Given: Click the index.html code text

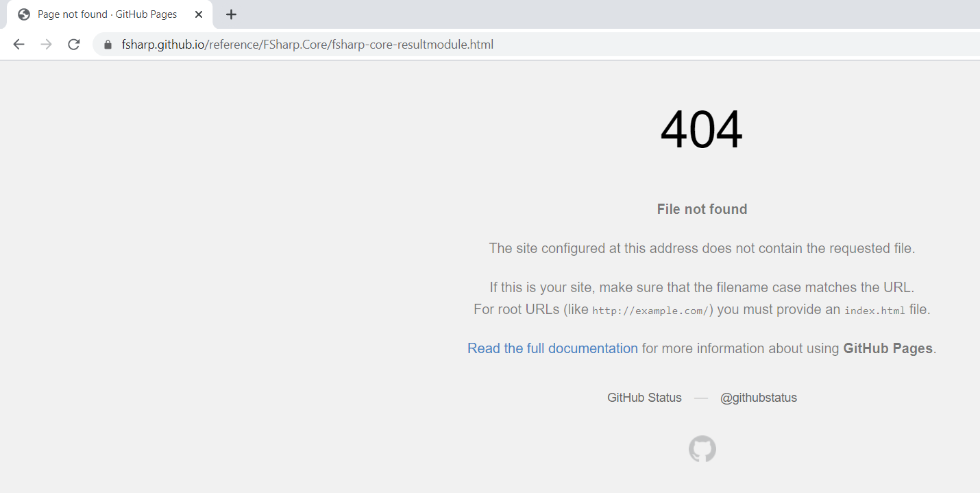Looking at the screenshot, I should pos(874,311).
